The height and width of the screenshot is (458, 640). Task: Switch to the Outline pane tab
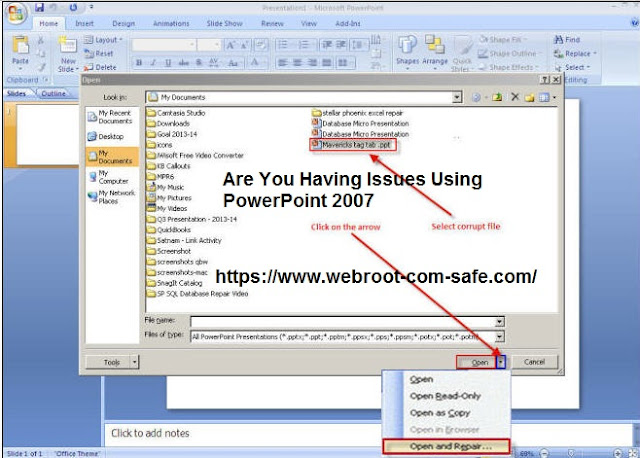pos(53,93)
